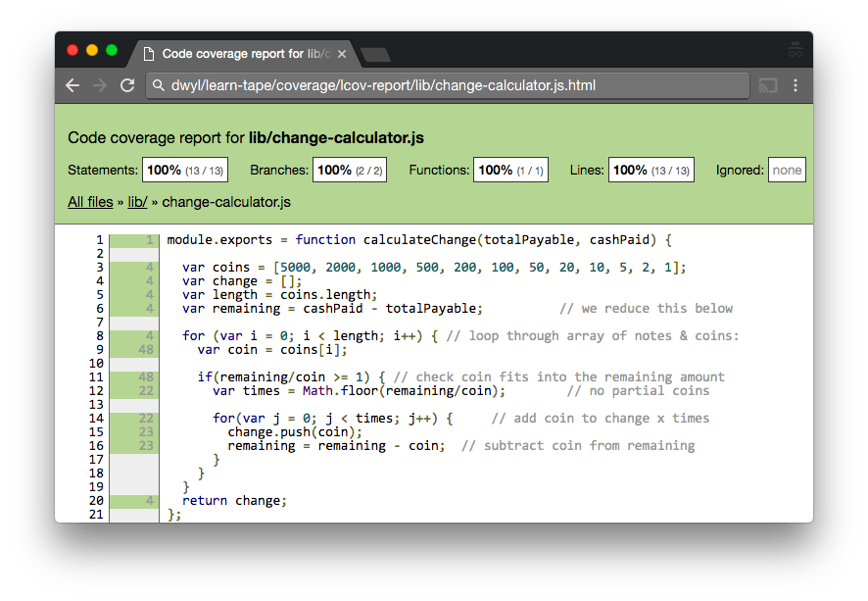
Task: Click the 'var length = coins.length;' line
Action: click(279, 295)
